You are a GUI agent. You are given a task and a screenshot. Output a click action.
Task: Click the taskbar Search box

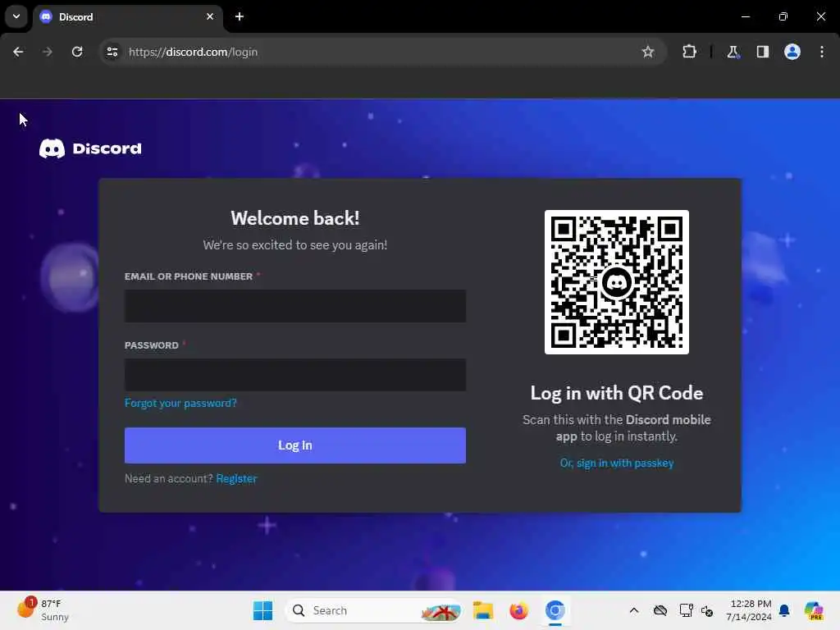point(374,610)
